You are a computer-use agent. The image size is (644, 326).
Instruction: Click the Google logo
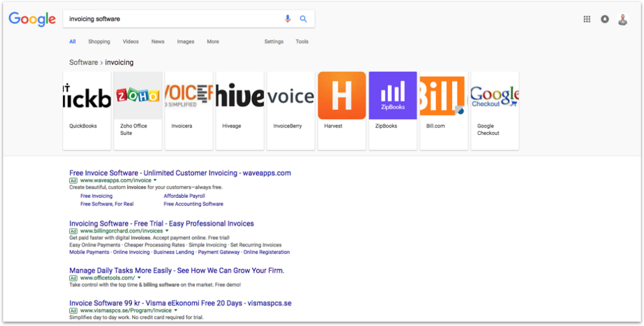(32, 19)
